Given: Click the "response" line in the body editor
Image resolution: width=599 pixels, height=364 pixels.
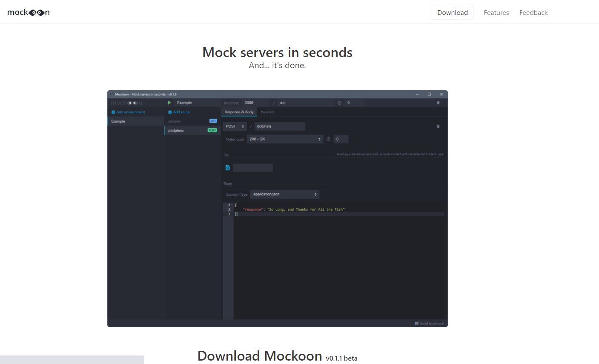Looking at the screenshot, I should click(x=293, y=209).
